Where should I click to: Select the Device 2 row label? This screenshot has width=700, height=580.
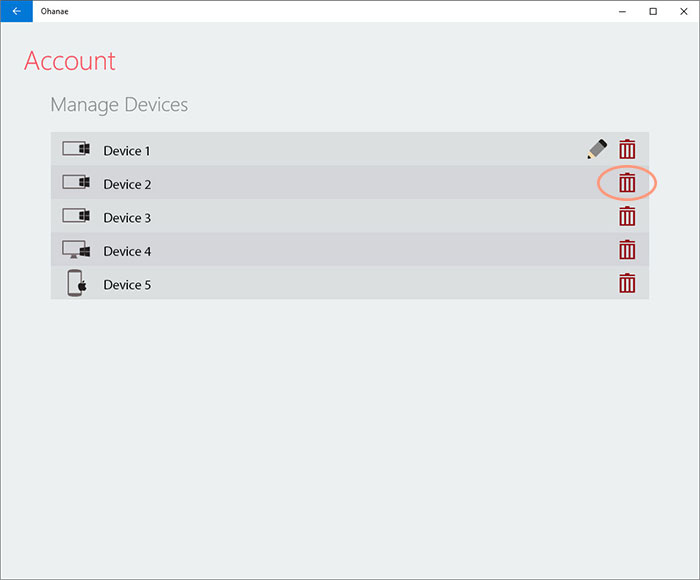[127, 184]
